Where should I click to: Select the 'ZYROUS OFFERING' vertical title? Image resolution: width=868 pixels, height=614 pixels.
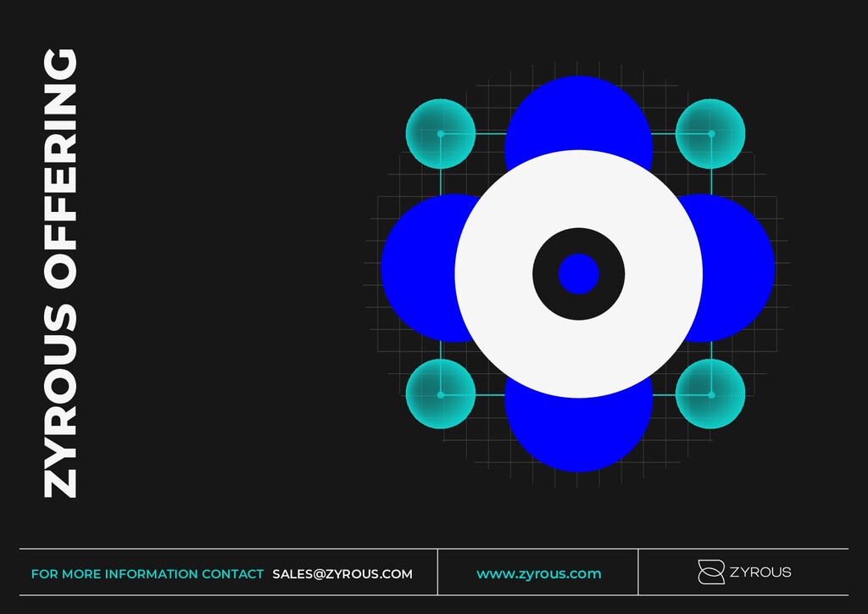click(x=61, y=273)
